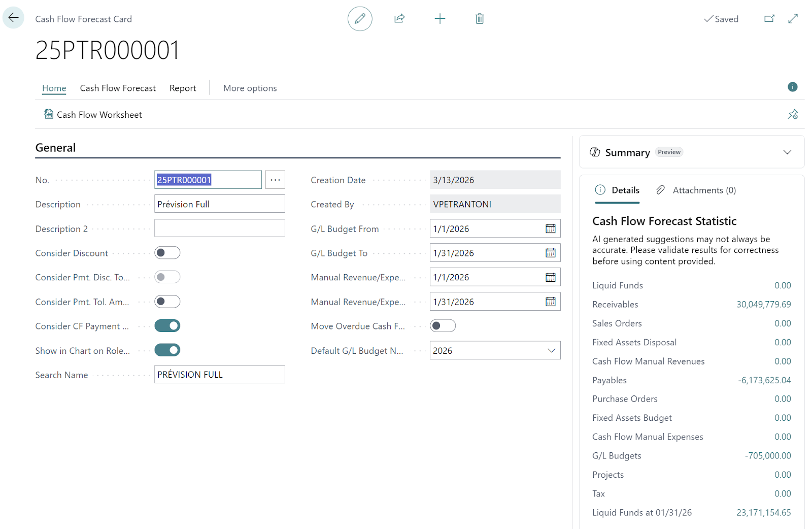The image size is (812, 529).
Task: Click the trash delete icon
Action: pos(480,19)
